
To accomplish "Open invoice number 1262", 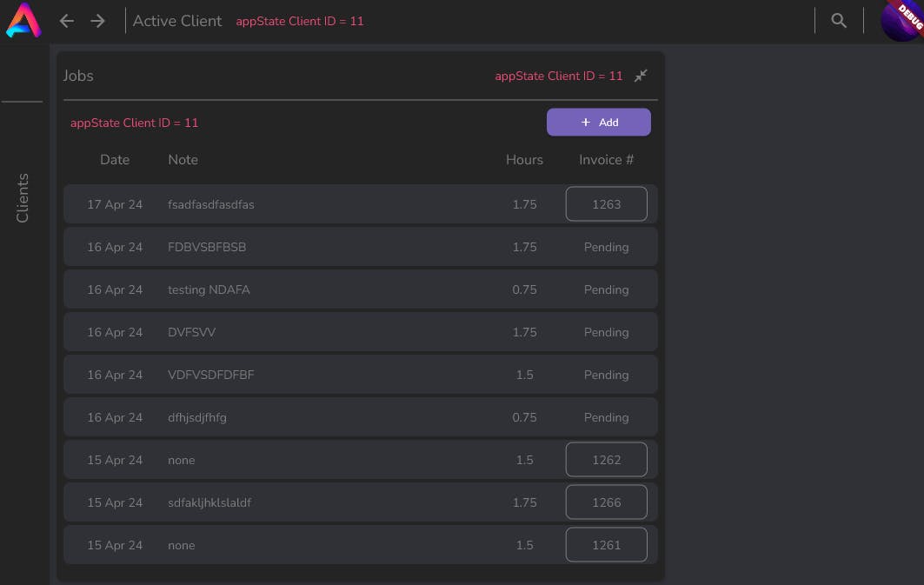I will (606, 460).
